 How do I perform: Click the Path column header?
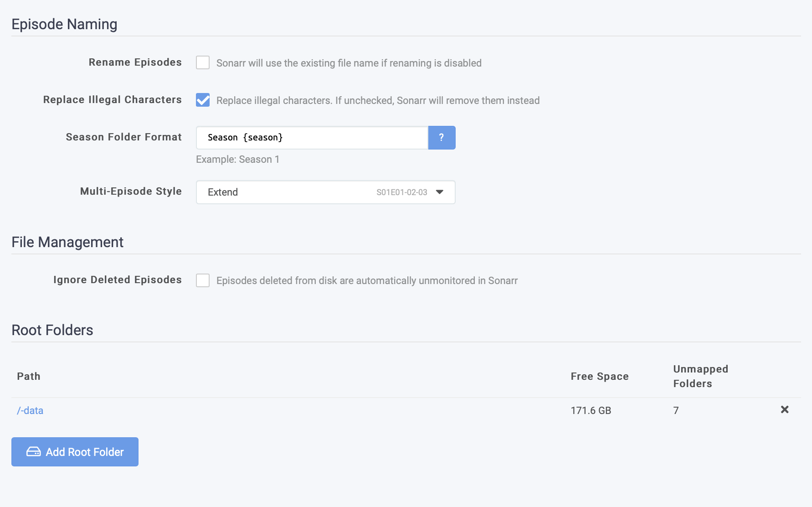29,376
